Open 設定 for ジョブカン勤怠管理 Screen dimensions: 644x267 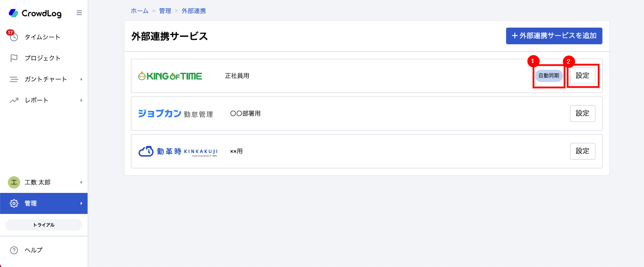pyautogui.click(x=583, y=113)
